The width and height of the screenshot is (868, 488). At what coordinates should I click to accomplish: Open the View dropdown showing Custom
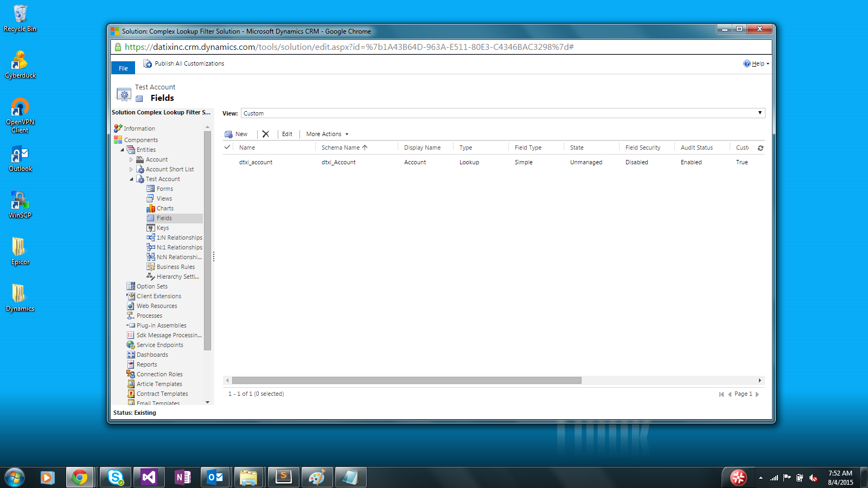click(503, 113)
